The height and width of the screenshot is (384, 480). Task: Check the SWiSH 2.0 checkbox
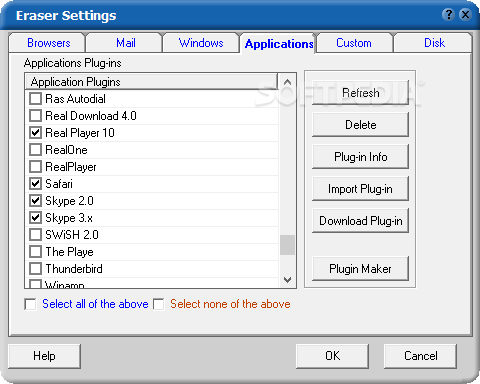click(x=35, y=235)
